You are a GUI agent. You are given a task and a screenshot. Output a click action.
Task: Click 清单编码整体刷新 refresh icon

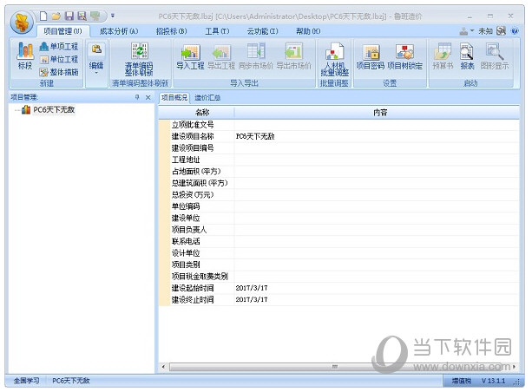coord(138,56)
